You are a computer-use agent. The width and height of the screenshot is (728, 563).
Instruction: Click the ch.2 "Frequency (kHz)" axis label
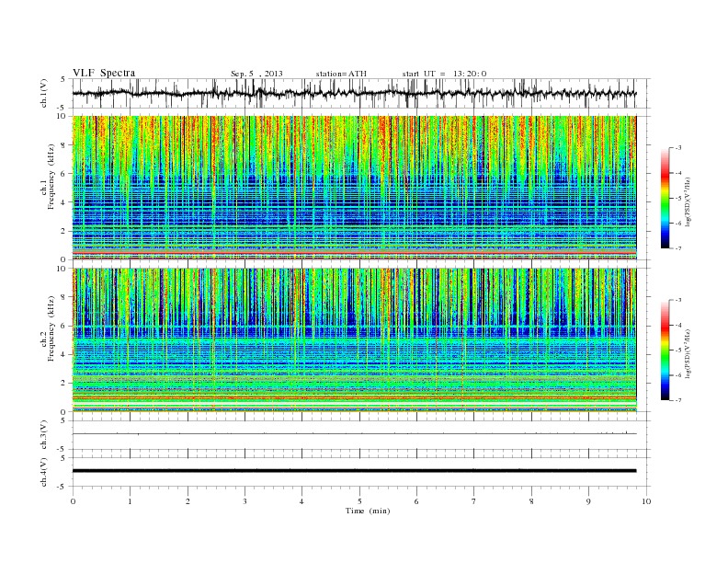coord(51,327)
